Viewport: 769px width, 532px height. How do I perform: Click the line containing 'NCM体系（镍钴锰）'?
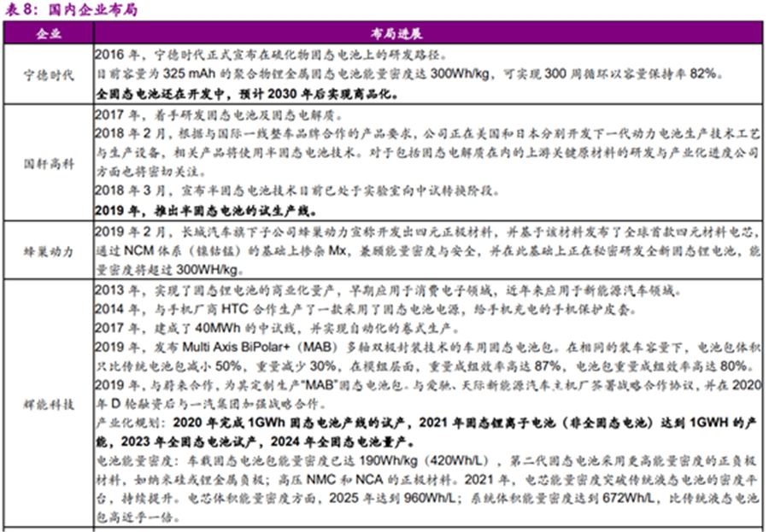[x=427, y=250]
